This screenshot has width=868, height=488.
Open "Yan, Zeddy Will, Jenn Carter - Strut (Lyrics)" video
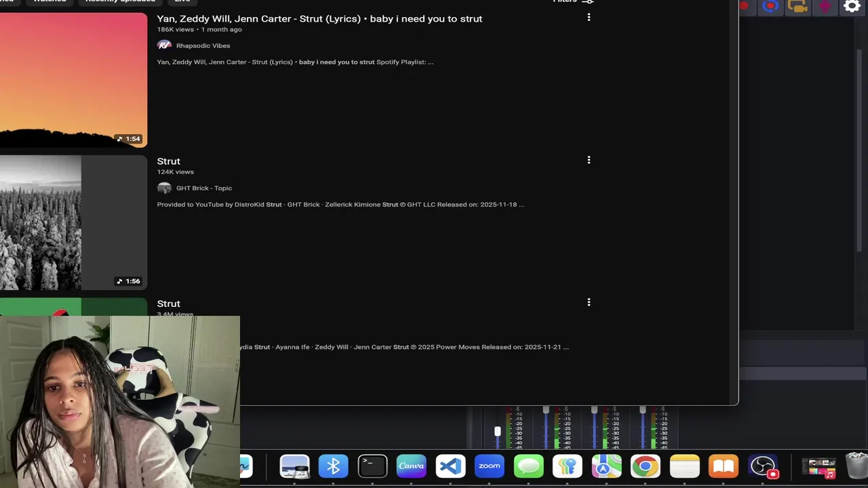pos(319,18)
